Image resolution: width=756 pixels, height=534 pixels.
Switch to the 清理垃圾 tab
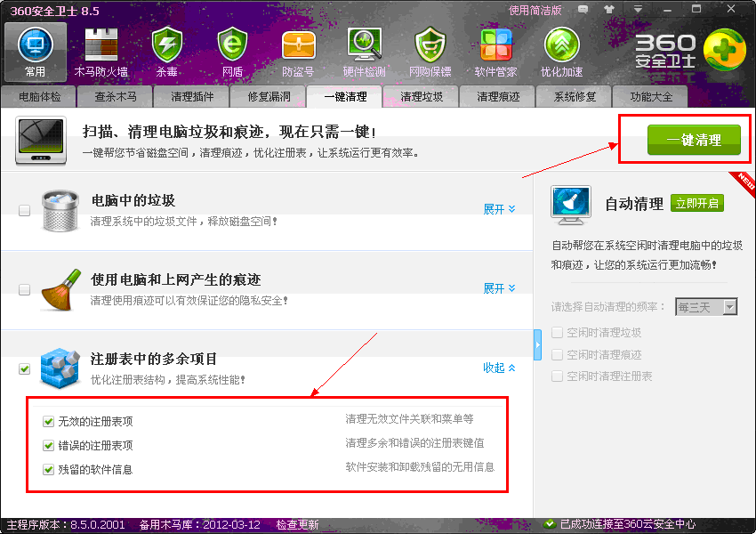(422, 96)
